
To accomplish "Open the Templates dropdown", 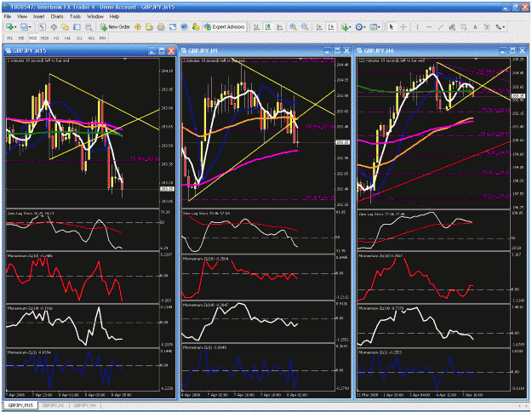I will click(x=375, y=26).
